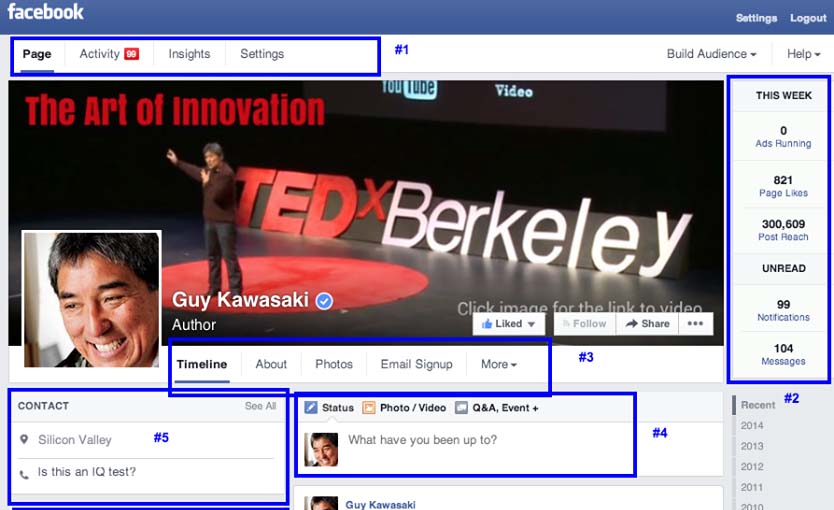Expand the Build Audience dropdown
The width and height of the screenshot is (834, 510).
coord(712,54)
